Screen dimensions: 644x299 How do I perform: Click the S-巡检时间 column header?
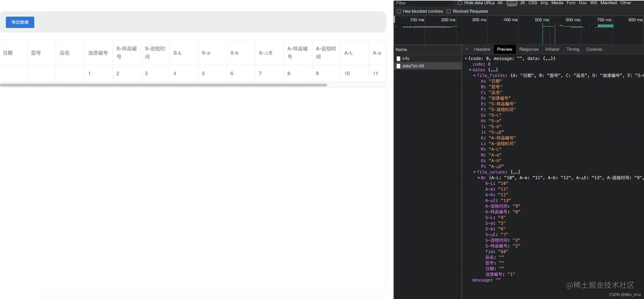point(155,53)
